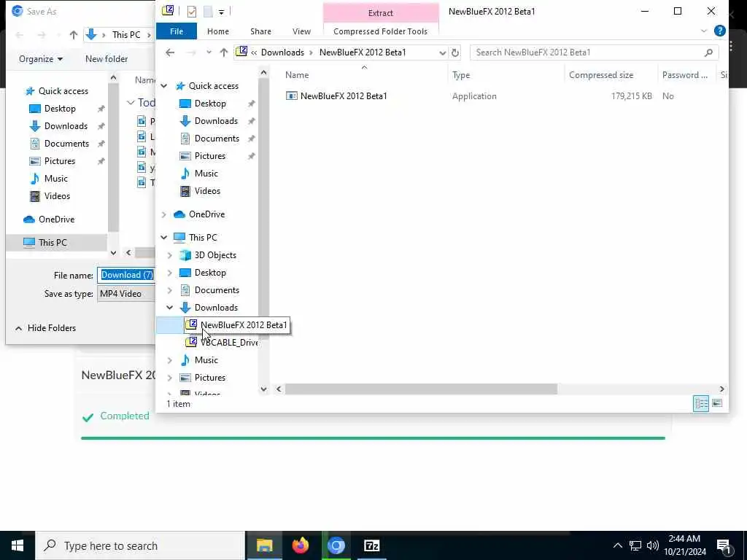Screen dimensions: 747x560
Task: Sort by the Type column header
Action: [x=461, y=75]
